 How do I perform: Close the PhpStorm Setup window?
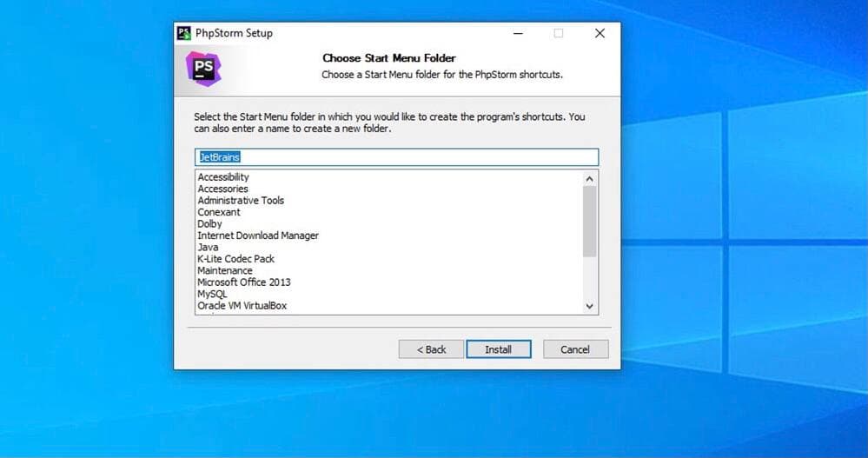coord(600,33)
